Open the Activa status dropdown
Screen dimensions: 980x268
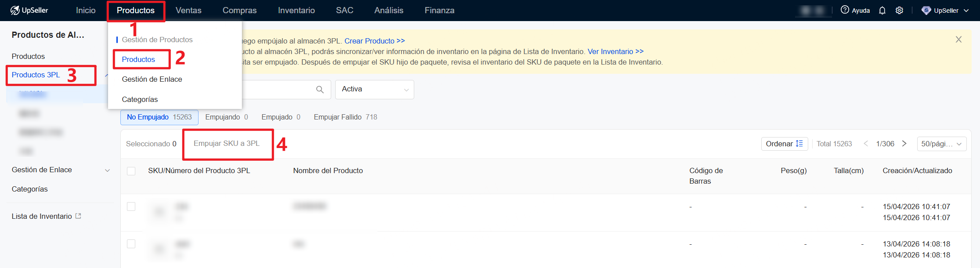tap(374, 90)
